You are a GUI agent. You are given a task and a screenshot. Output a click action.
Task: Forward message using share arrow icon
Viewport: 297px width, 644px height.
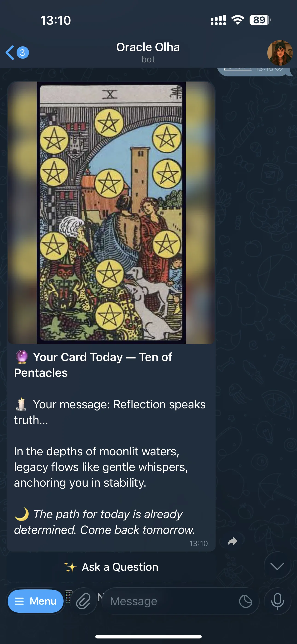tap(233, 541)
